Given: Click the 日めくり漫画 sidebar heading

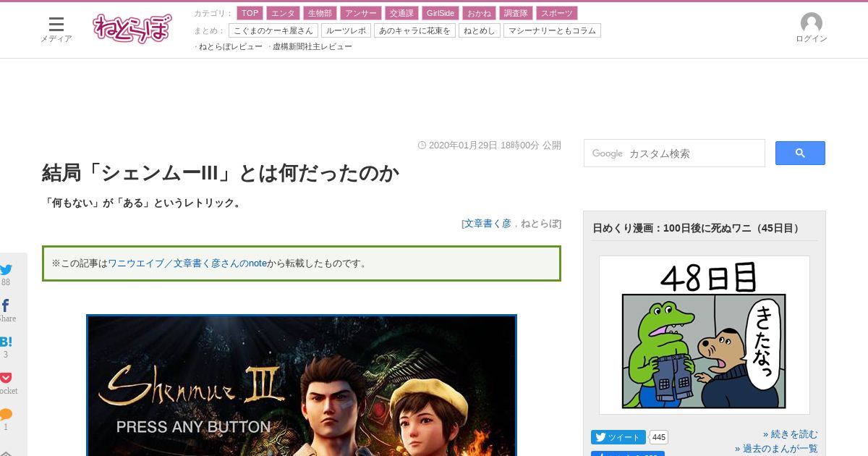Looking at the screenshot, I should coord(697,228).
